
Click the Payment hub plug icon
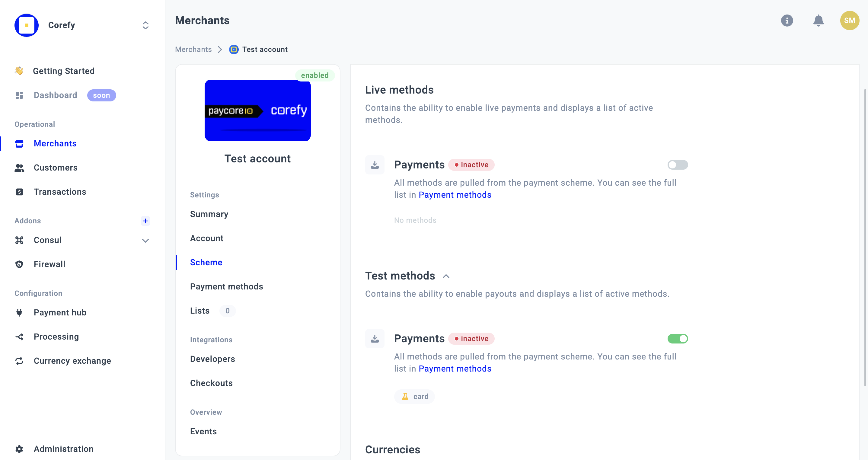(19, 312)
